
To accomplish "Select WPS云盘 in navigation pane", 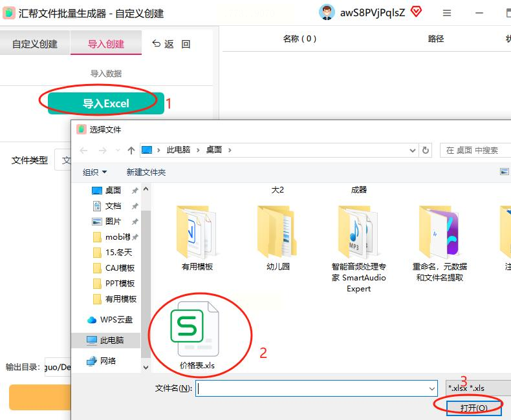I will point(110,320).
